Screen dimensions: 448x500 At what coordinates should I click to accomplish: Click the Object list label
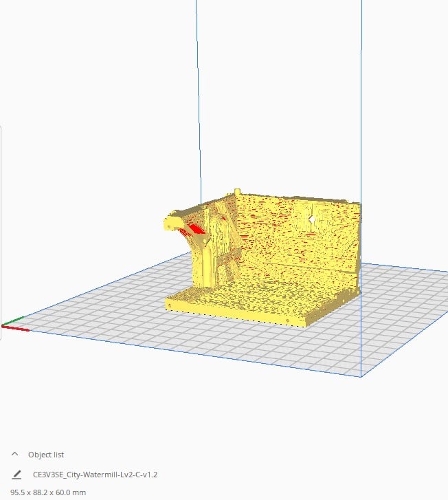tap(46, 455)
